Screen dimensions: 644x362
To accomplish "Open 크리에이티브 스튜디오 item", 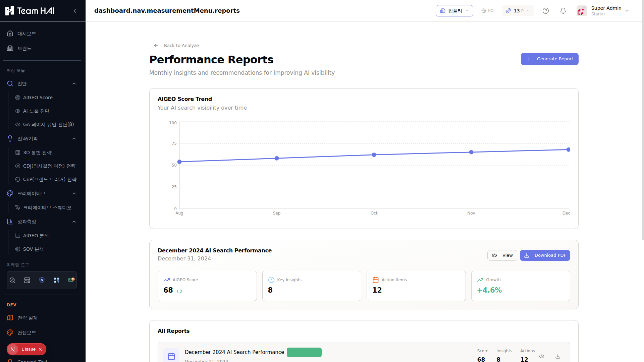I will click(x=46, y=207).
